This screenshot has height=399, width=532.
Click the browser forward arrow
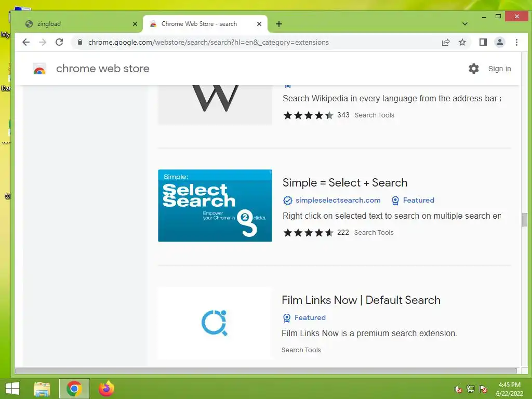point(43,42)
